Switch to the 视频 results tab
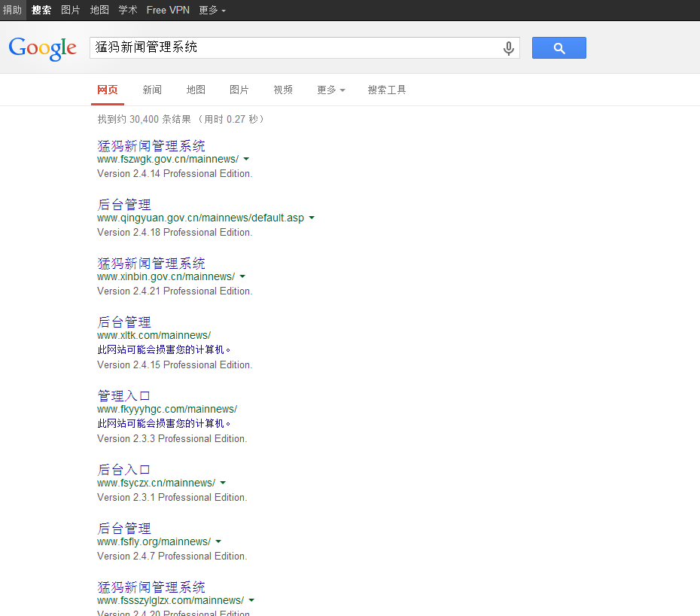700x616 pixels. [x=283, y=90]
